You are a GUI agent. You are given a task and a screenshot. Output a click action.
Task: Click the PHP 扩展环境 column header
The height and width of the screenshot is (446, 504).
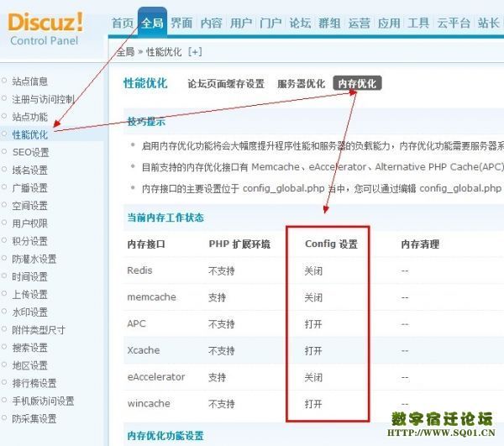pos(239,244)
